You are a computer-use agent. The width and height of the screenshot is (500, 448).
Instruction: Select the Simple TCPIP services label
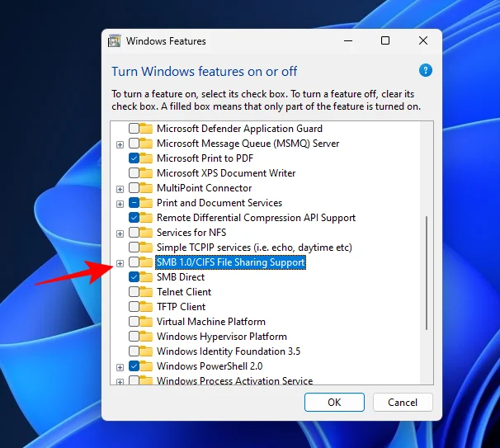[254, 248]
